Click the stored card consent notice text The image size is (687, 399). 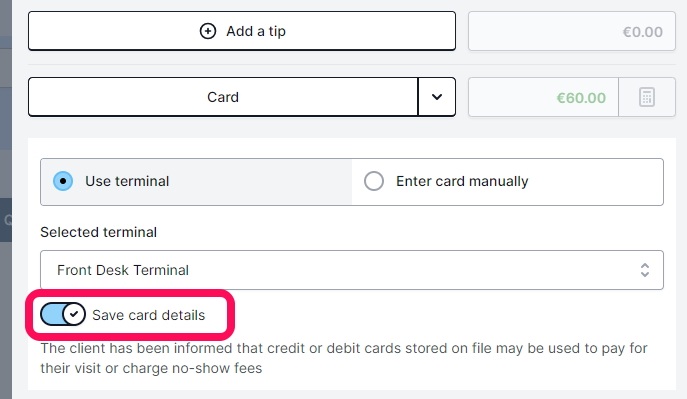coord(344,358)
